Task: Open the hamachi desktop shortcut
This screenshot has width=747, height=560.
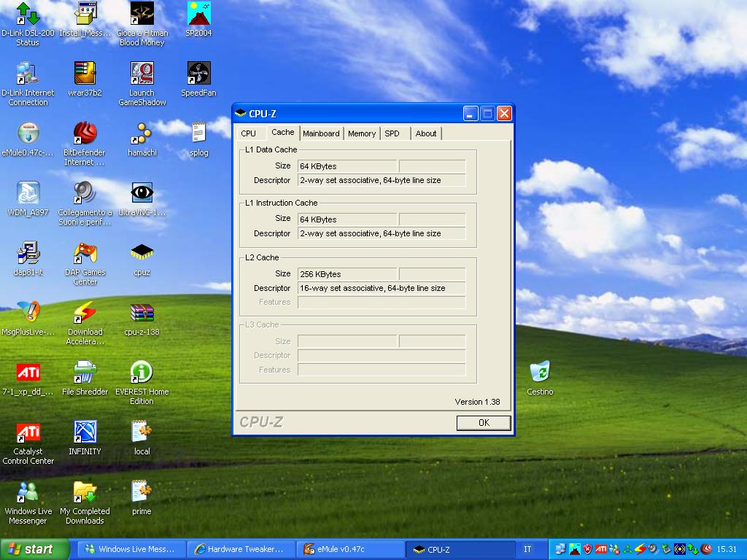Action: [142, 134]
